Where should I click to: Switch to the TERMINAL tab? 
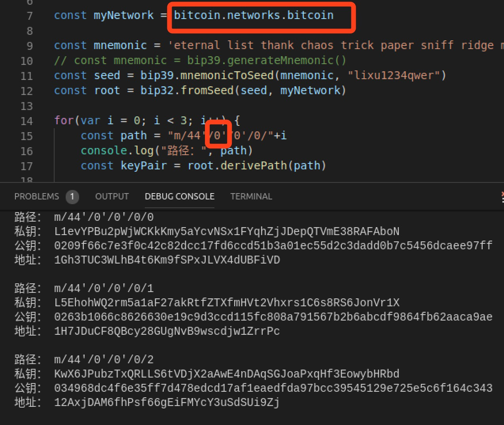pyautogui.click(x=251, y=196)
